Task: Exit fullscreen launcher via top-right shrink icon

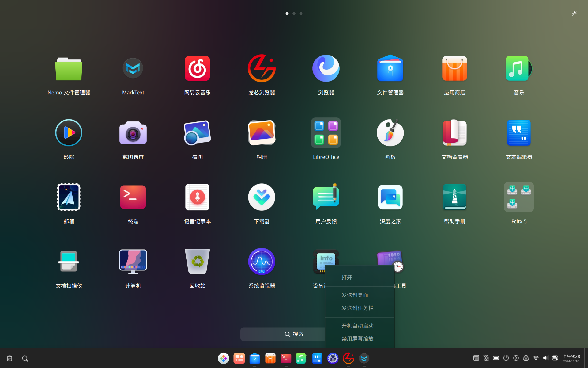Action: click(574, 14)
